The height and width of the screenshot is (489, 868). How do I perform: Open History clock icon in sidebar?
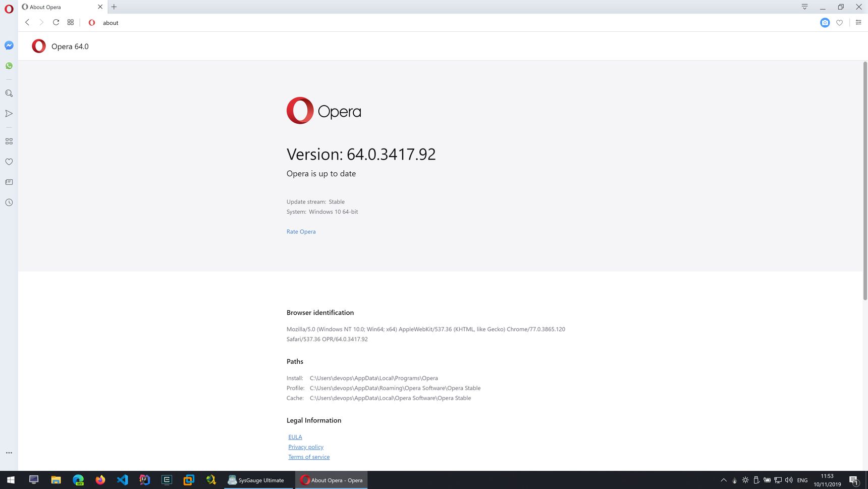pyautogui.click(x=9, y=203)
